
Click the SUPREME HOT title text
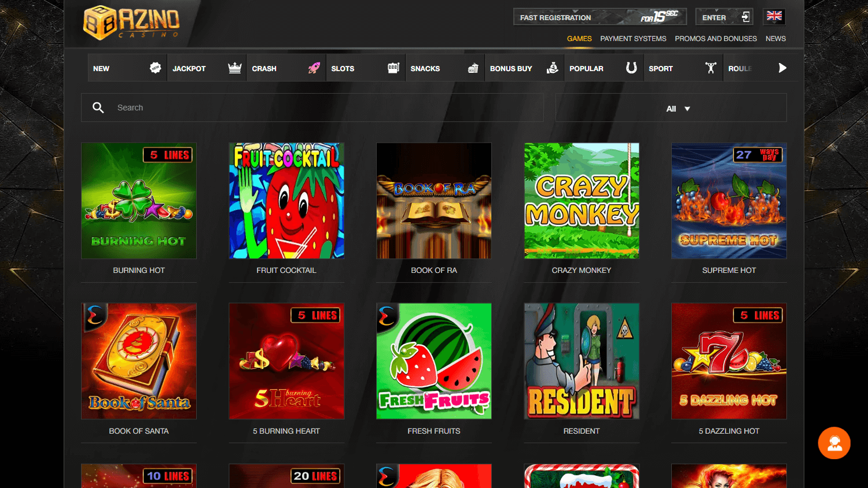pos(729,270)
